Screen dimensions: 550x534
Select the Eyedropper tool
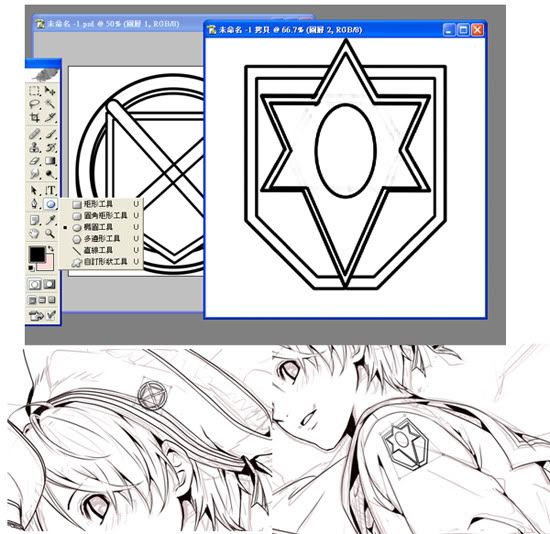click(x=50, y=220)
